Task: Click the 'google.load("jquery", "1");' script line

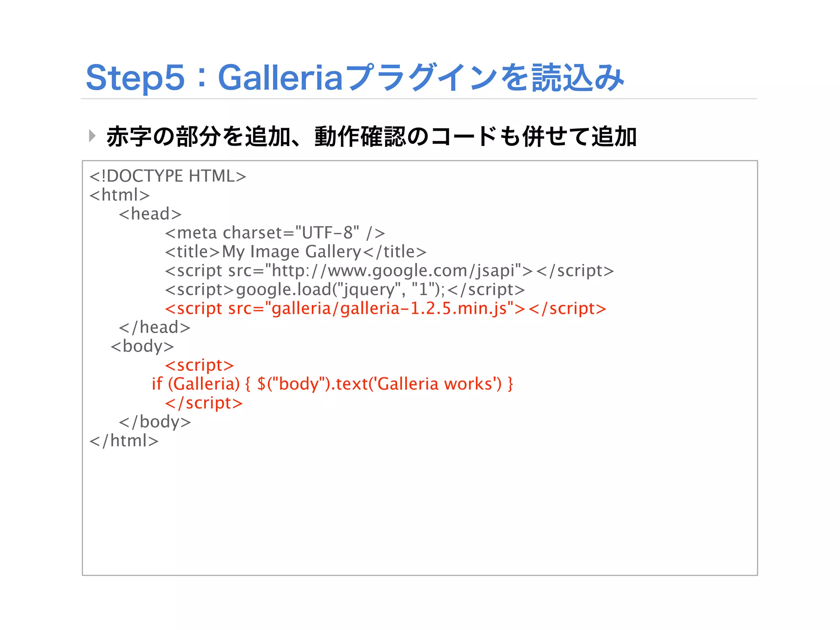Action: pos(345,290)
